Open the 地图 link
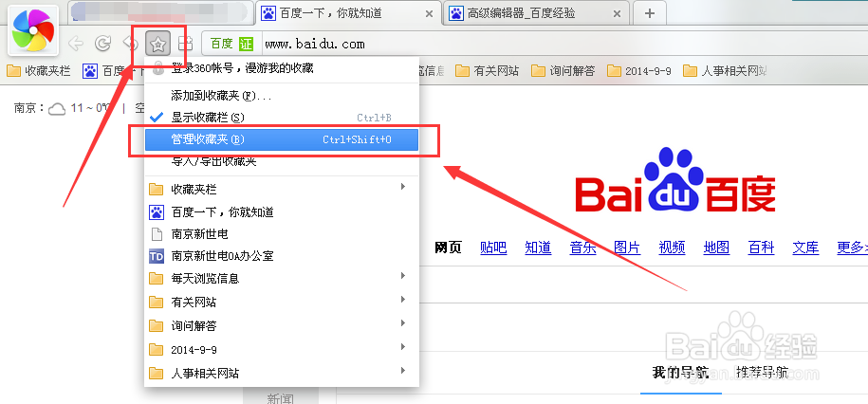868x404 pixels. [716, 248]
